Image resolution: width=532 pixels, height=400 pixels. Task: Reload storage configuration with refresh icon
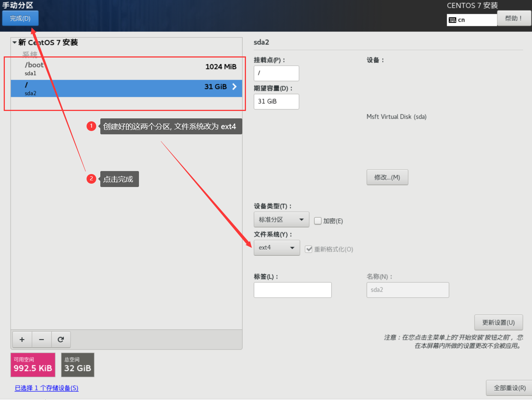pos(61,340)
